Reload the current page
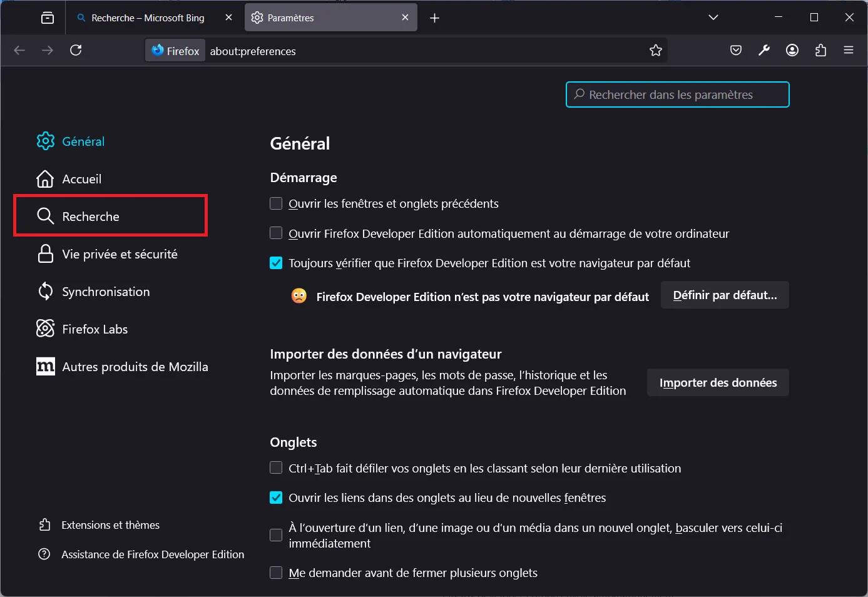The image size is (868, 597). click(76, 50)
